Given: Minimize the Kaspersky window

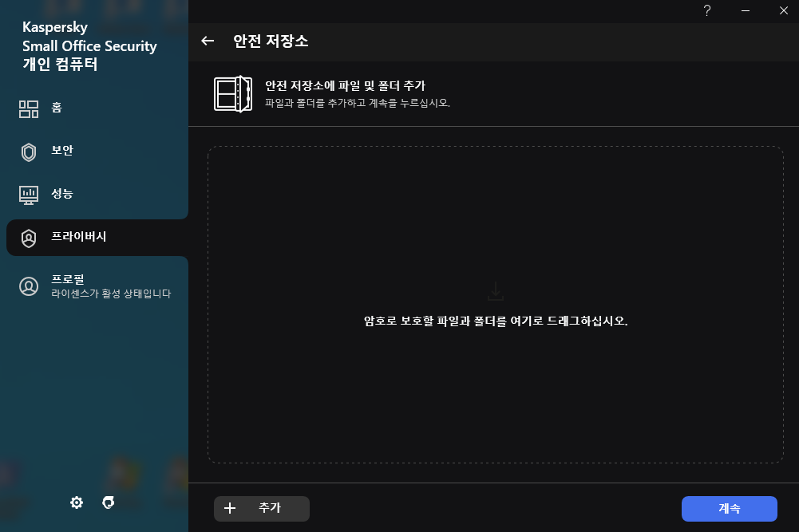Looking at the screenshot, I should click(x=745, y=10).
